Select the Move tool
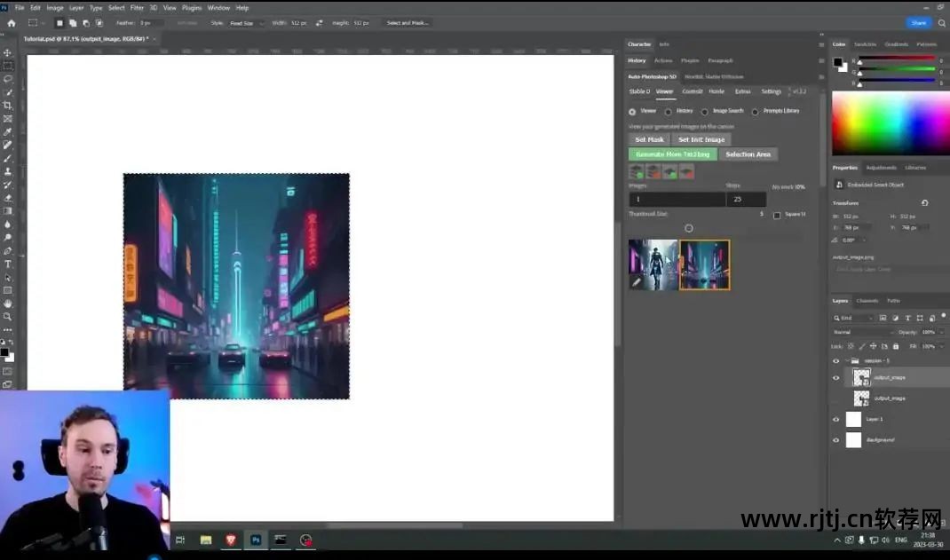The image size is (950, 560). [8, 52]
